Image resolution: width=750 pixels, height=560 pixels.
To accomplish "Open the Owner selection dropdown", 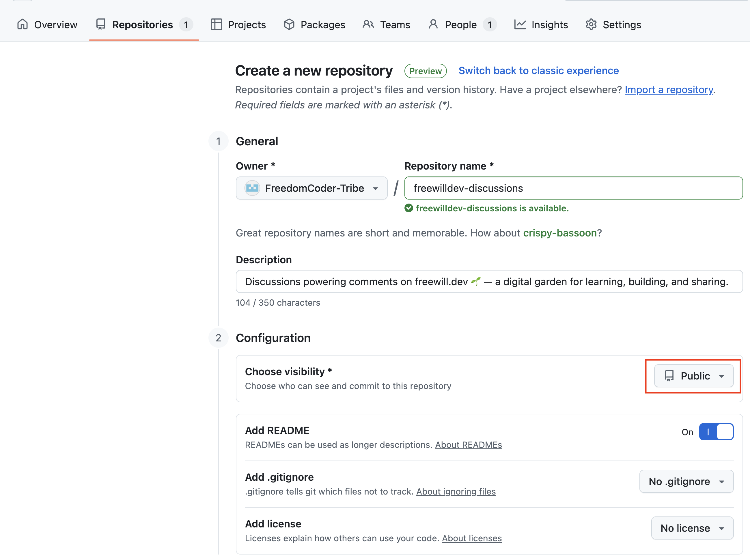I will point(311,188).
